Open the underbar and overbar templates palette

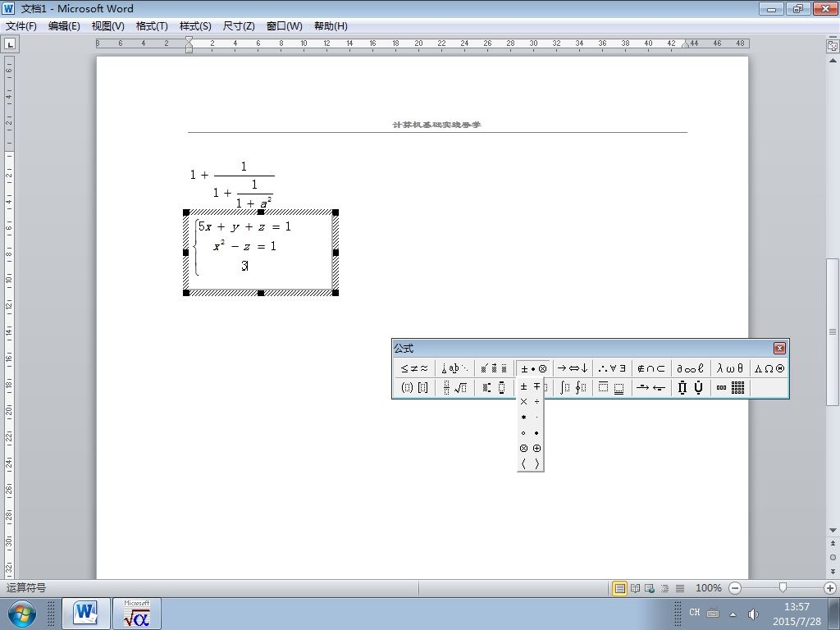[612, 388]
